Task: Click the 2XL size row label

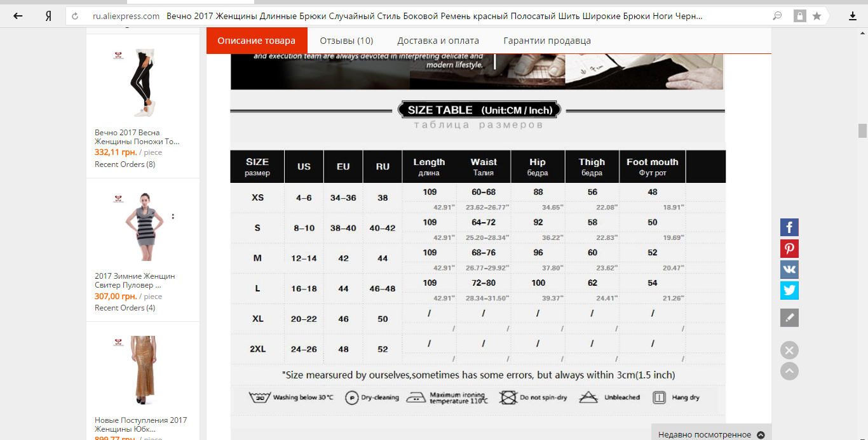Action: pos(257,349)
